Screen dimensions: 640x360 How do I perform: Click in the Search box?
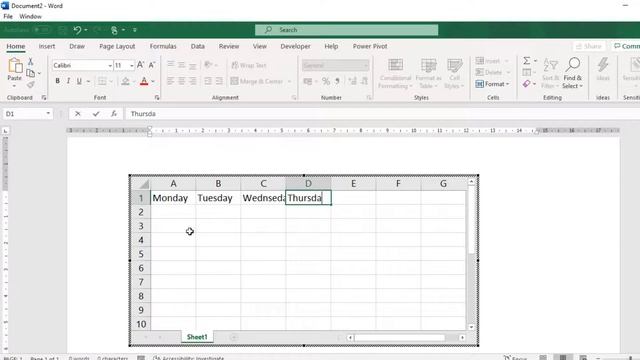tap(347, 30)
